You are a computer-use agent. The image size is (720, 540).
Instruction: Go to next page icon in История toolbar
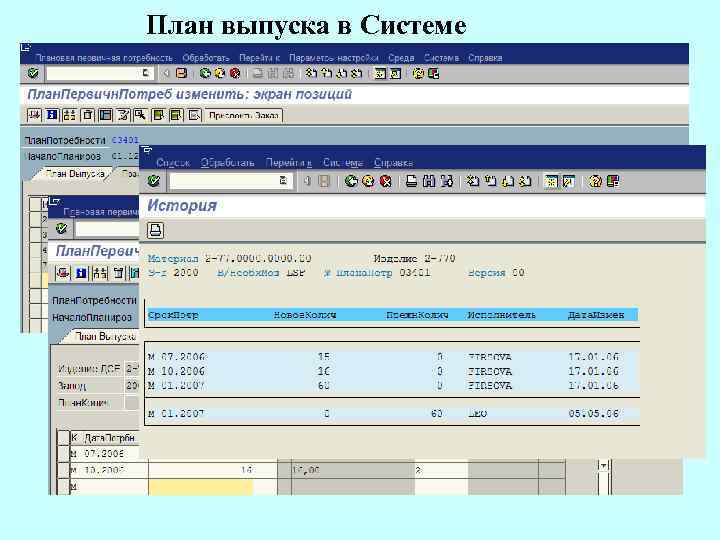tap(507, 181)
